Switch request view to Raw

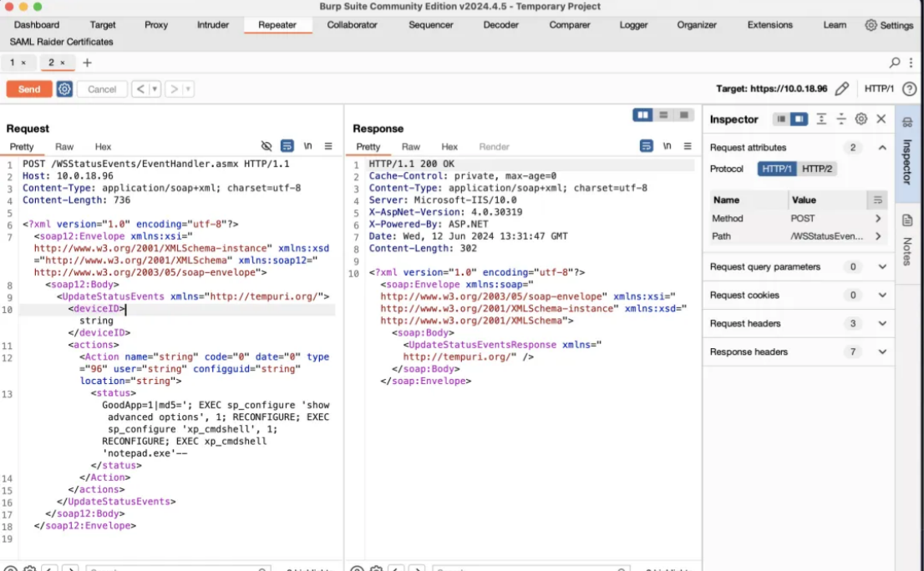[64, 147]
